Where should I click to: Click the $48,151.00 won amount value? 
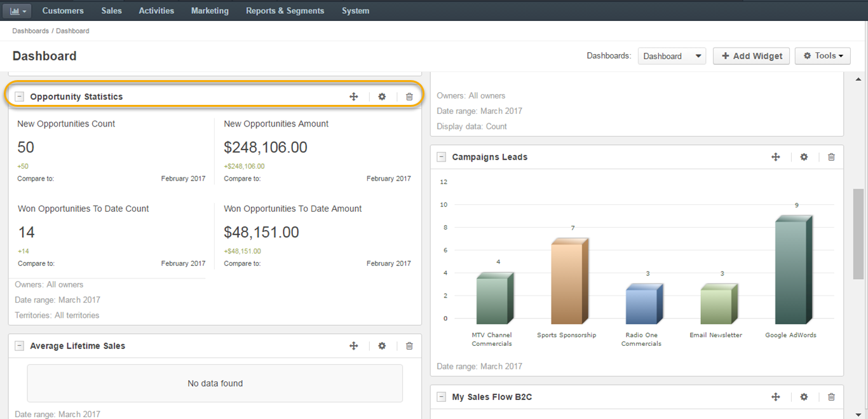pos(261,232)
